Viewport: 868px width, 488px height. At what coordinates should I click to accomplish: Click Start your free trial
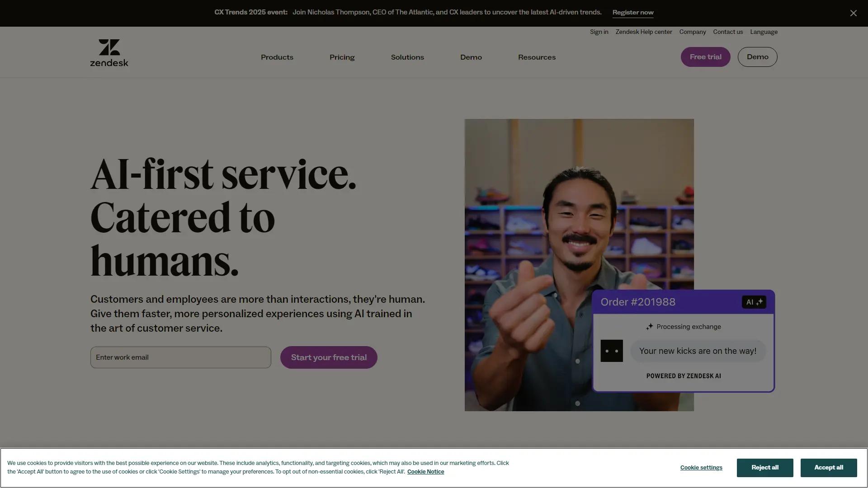329,357
